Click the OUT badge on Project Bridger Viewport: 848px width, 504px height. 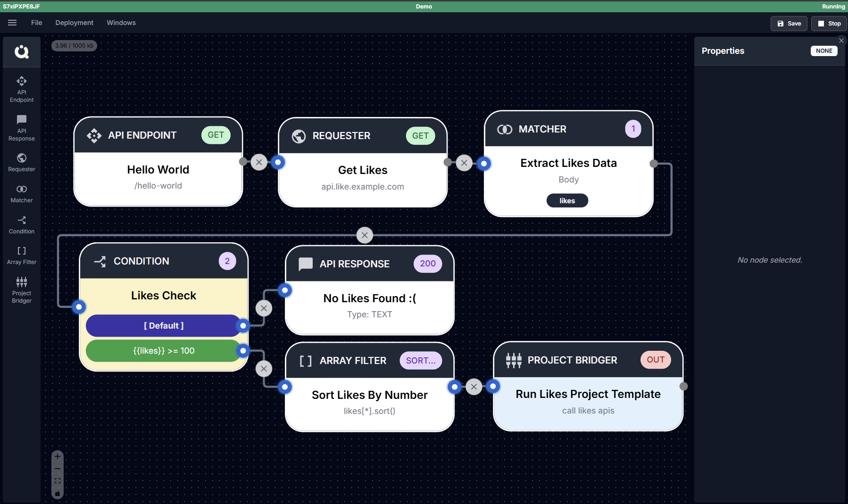coord(656,360)
